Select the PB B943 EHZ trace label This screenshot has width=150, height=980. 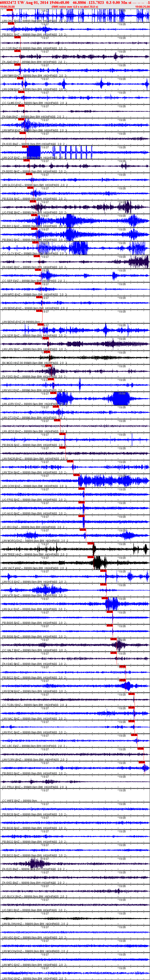click(35, 240)
